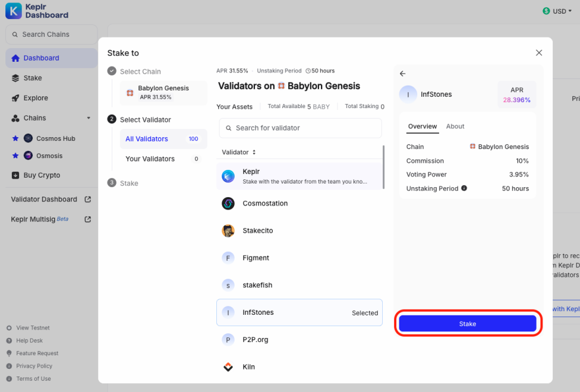
Task: Click the step 3 Stake label
Action: (x=129, y=184)
